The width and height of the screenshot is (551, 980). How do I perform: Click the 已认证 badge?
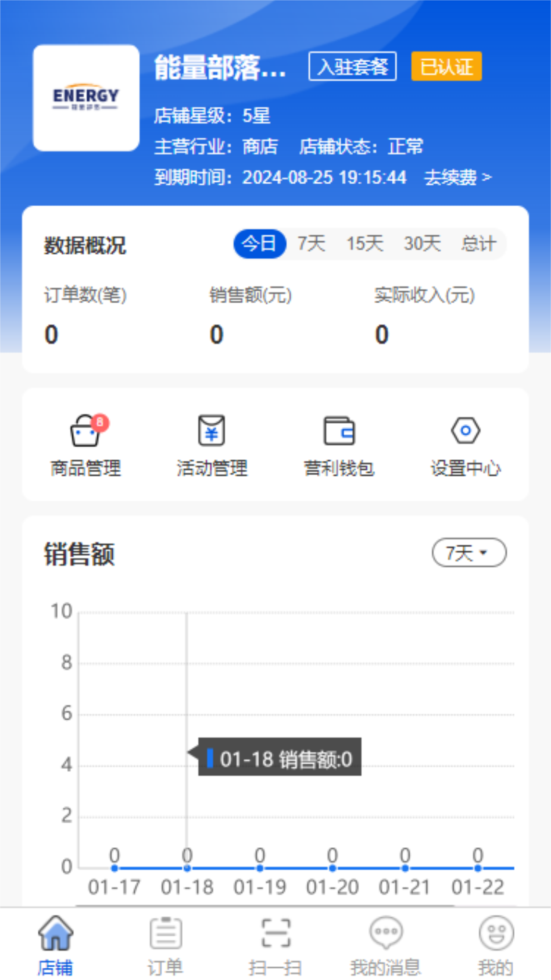click(446, 66)
